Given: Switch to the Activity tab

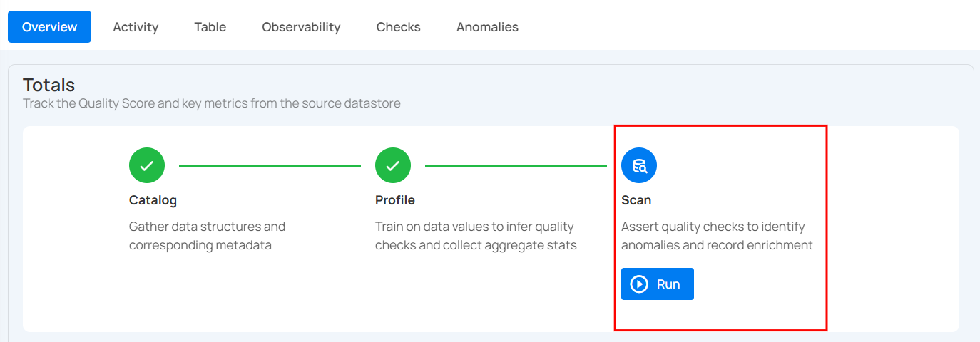Looking at the screenshot, I should [136, 27].
